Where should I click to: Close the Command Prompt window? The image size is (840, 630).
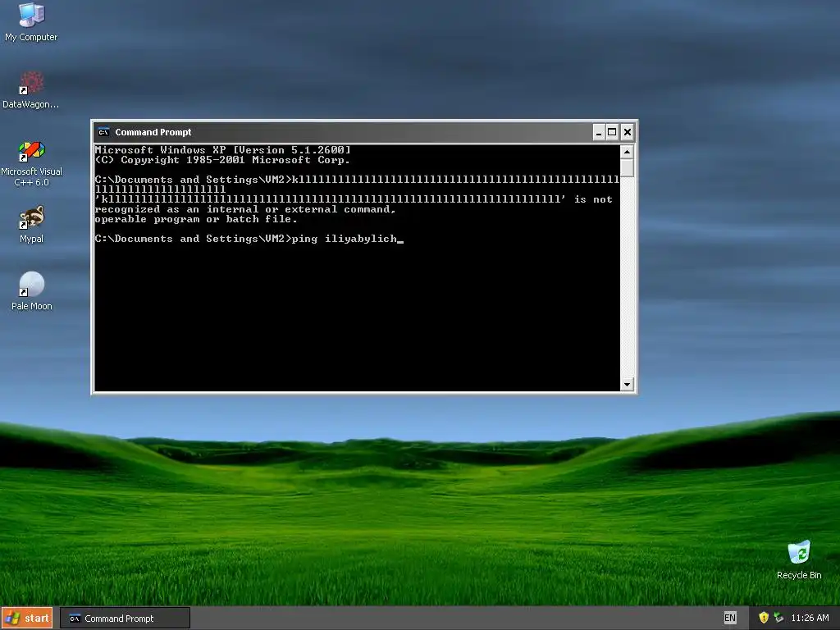pyautogui.click(x=628, y=132)
